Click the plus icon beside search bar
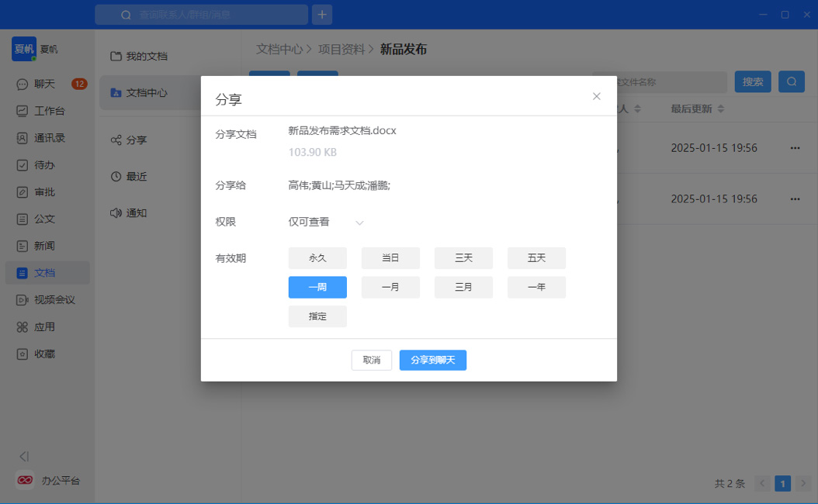The width and height of the screenshot is (818, 504). point(322,15)
